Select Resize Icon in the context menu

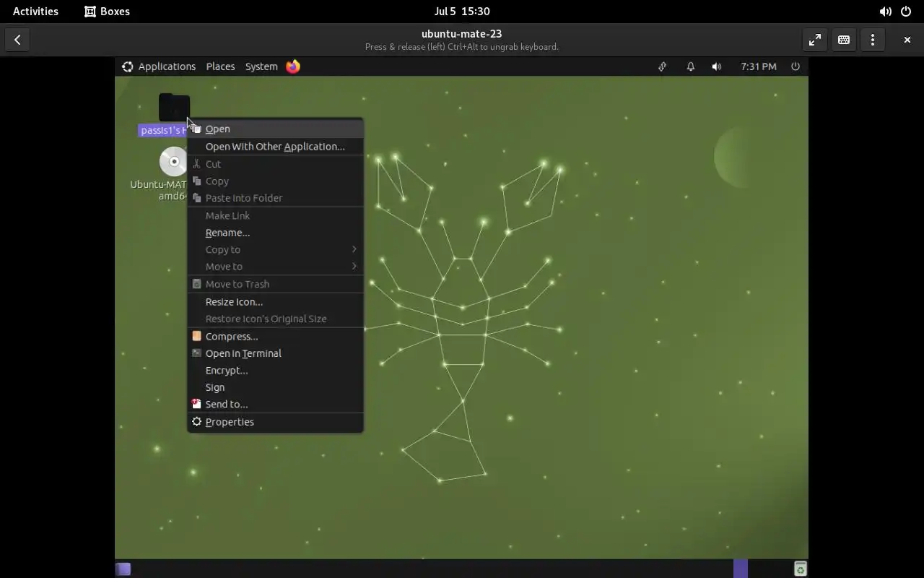[x=275, y=301]
